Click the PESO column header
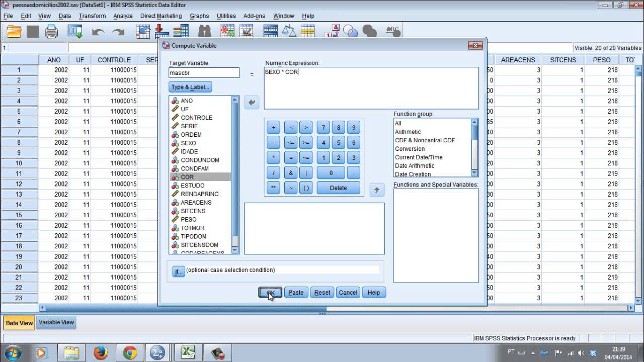 point(602,60)
